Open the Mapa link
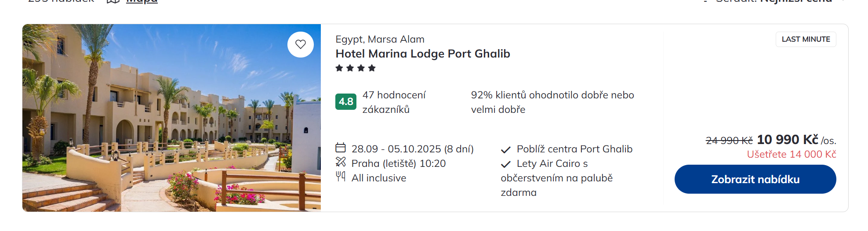 point(142,2)
